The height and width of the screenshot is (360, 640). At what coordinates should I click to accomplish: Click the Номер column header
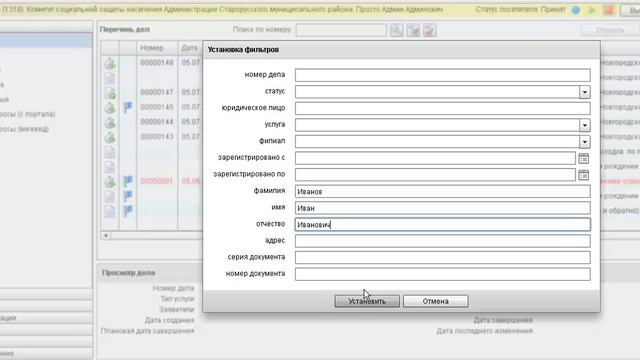[157, 48]
